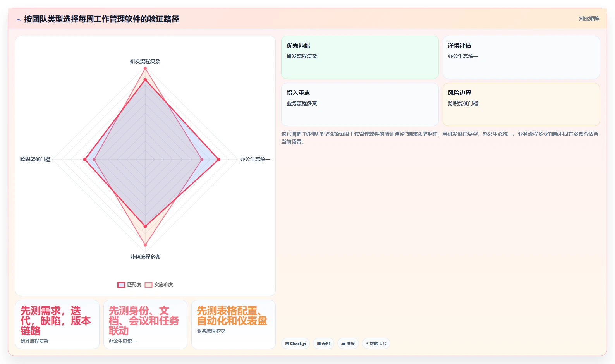615x364 pixels.
Task: Click the 对比矩阵 label in header
Action: (x=589, y=19)
